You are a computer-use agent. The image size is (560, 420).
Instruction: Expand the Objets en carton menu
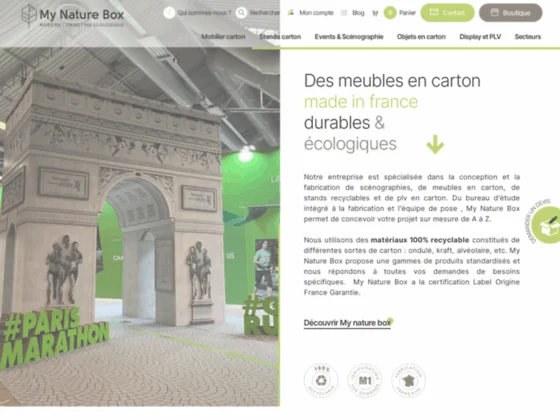point(421,36)
